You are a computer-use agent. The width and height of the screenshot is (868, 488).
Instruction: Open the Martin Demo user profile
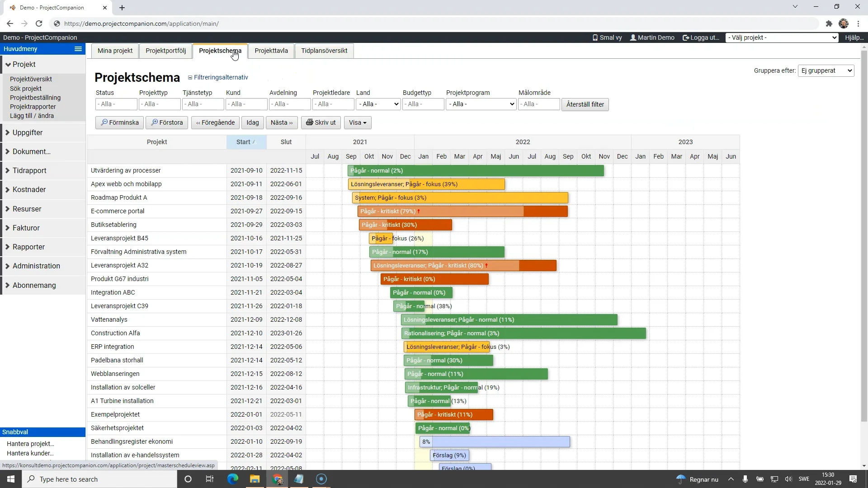coord(652,38)
